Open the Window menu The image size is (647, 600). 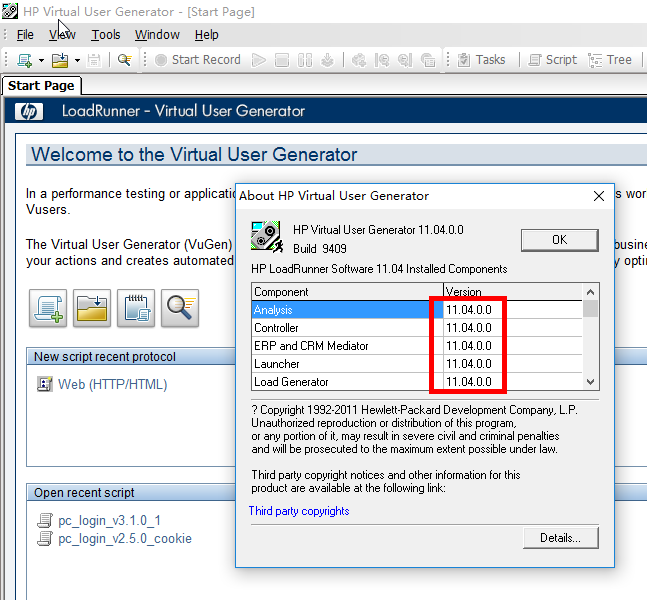tap(157, 35)
